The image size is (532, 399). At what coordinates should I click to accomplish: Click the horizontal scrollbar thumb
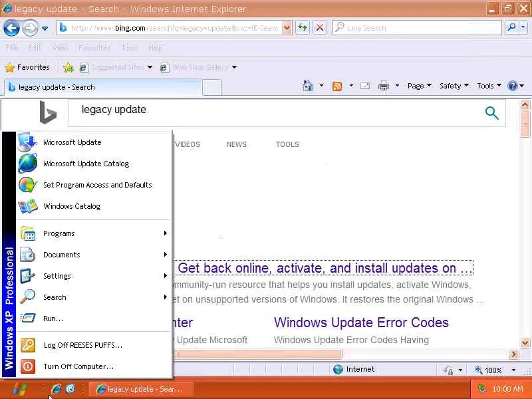pos(258,354)
